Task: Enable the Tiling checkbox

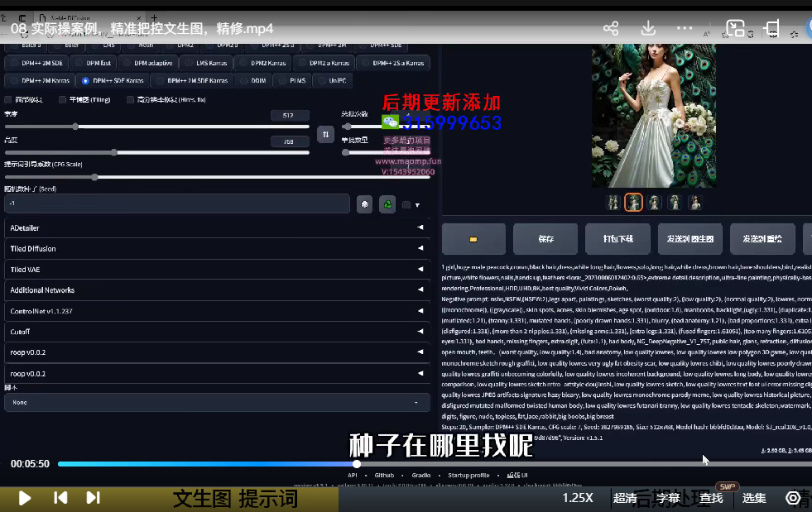Action: tap(62, 99)
